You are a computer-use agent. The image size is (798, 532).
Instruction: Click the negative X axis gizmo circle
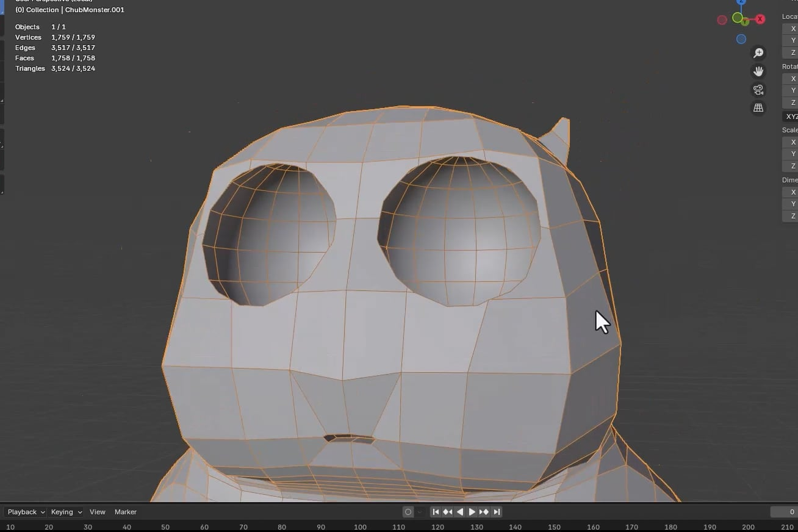[722, 20]
